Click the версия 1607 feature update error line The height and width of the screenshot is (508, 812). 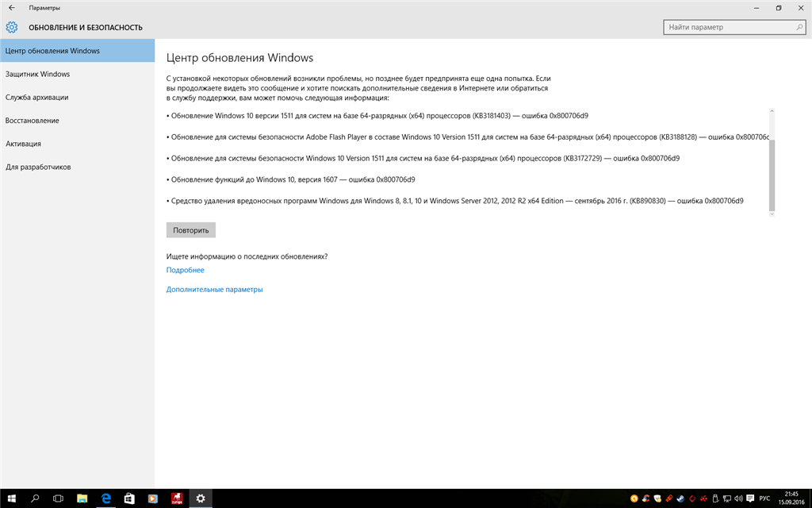(x=290, y=180)
